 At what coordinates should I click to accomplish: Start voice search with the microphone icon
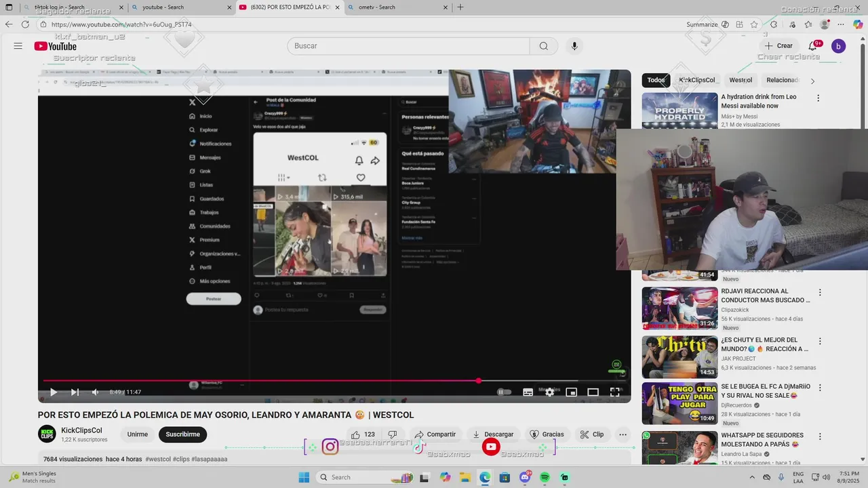pyautogui.click(x=574, y=46)
